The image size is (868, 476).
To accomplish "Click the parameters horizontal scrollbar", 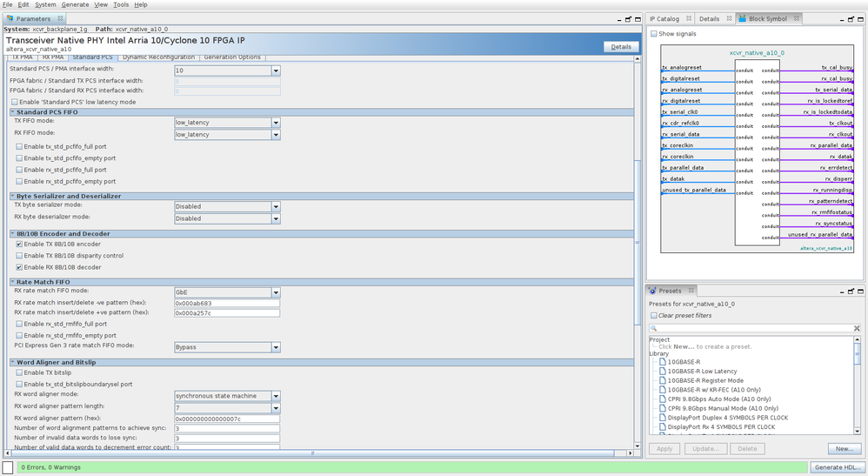I will [313, 453].
